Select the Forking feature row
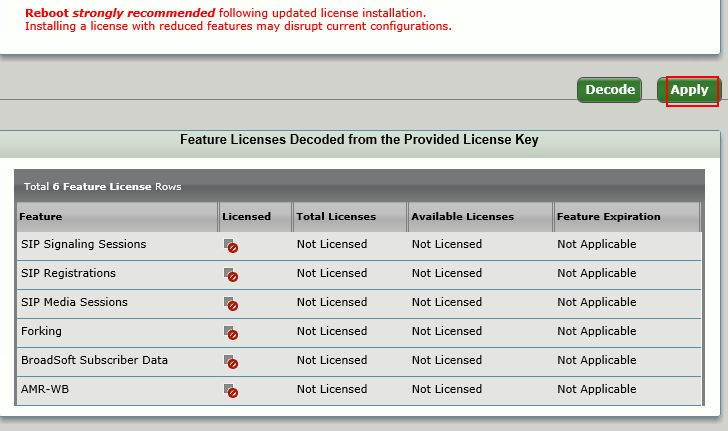Screen dimensions: 728x431 pyautogui.click(x=41, y=331)
